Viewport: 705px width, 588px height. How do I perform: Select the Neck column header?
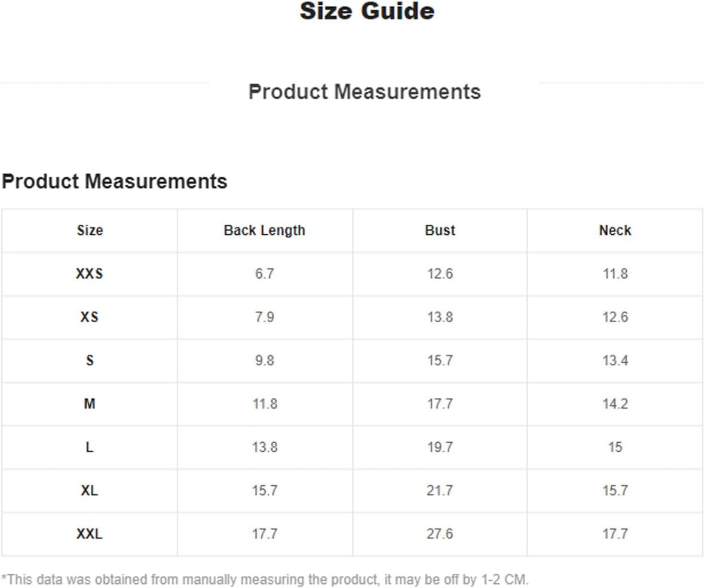point(615,231)
